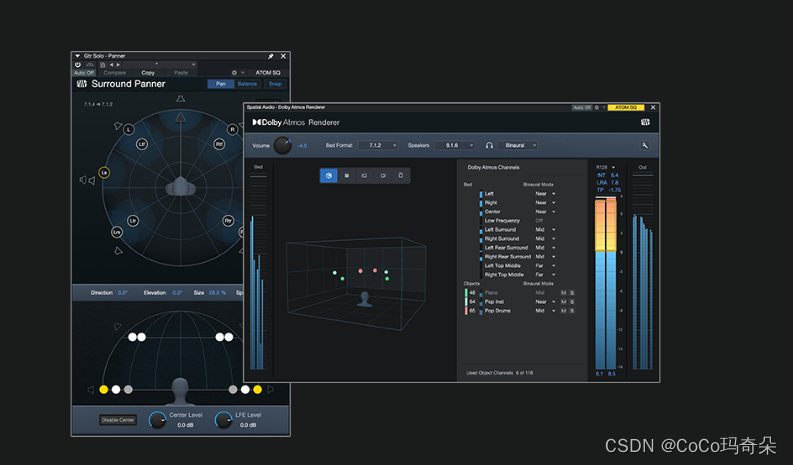Go to next preset in Panner
Viewport: 793px width, 465px height.
point(118,65)
